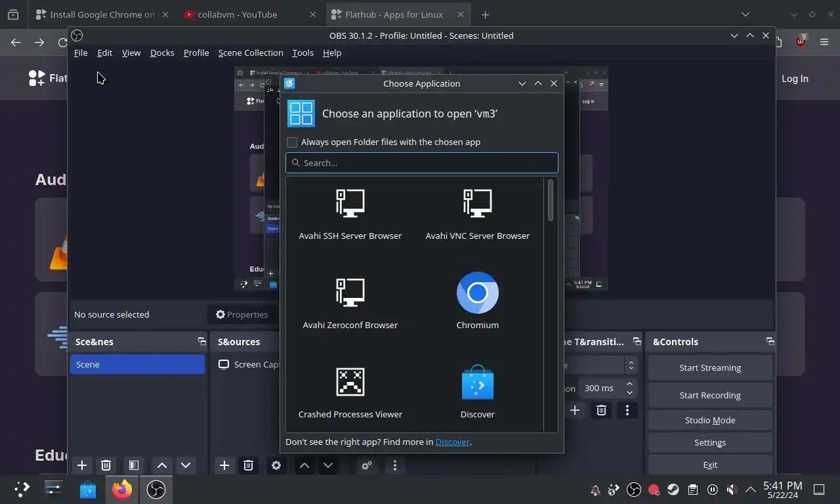
Task: Open Steam tray icon
Action: point(673,490)
